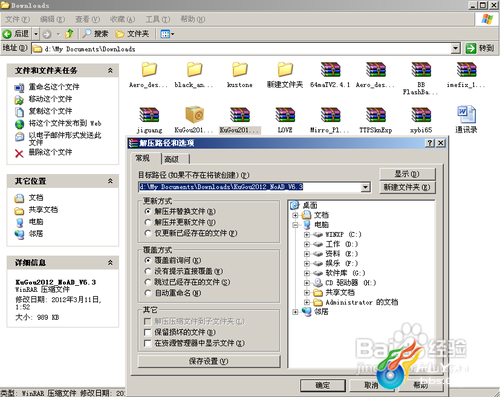
Task: Click 保存设置(V) button
Action: 209,361
